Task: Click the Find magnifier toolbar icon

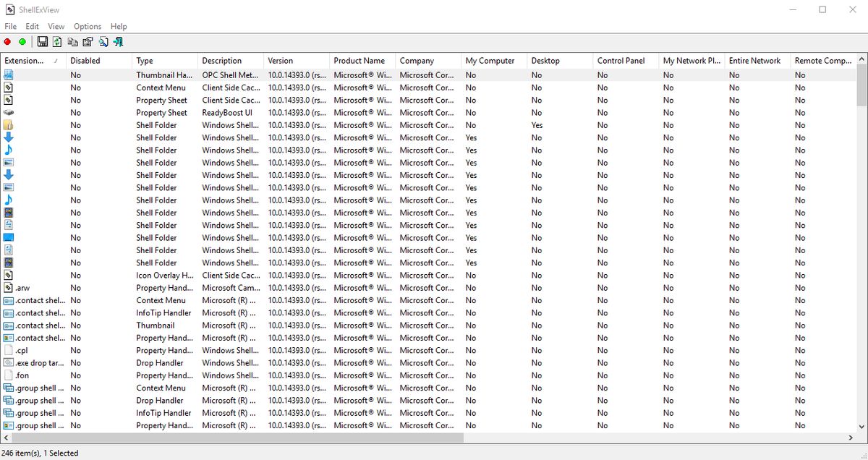Action: coord(103,43)
